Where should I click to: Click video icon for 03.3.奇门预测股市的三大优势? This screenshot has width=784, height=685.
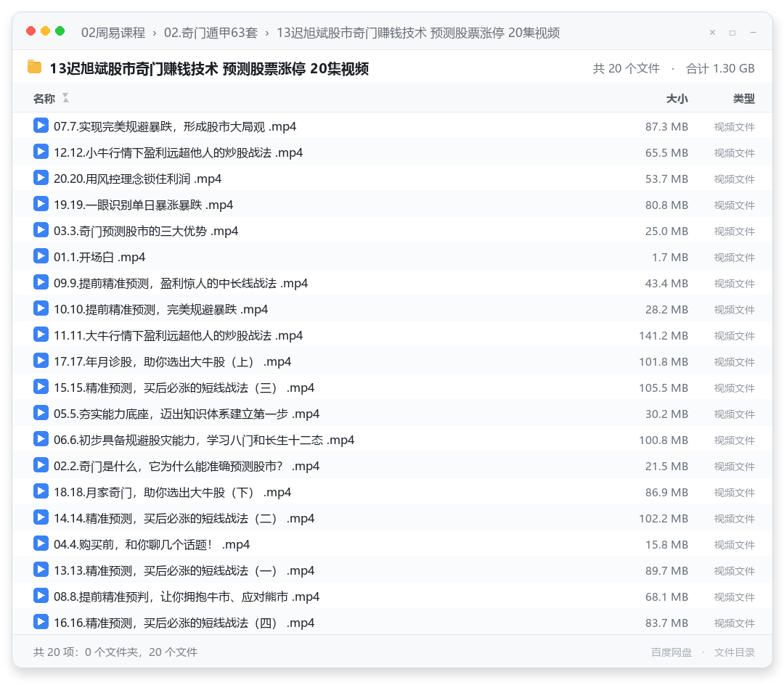coord(41,230)
